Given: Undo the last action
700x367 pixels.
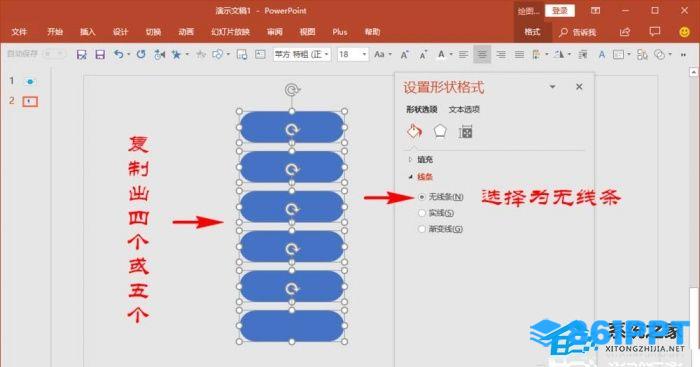Looking at the screenshot, I should (118, 54).
